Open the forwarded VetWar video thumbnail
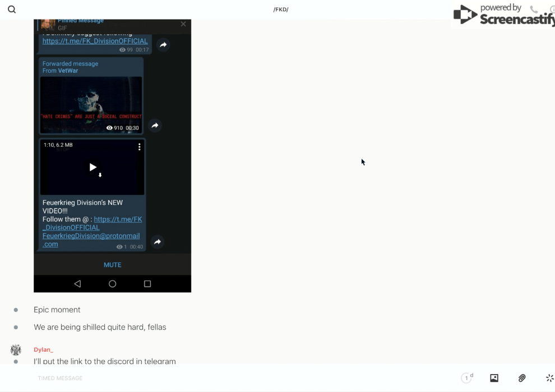This screenshot has width=555, height=392. [91, 105]
